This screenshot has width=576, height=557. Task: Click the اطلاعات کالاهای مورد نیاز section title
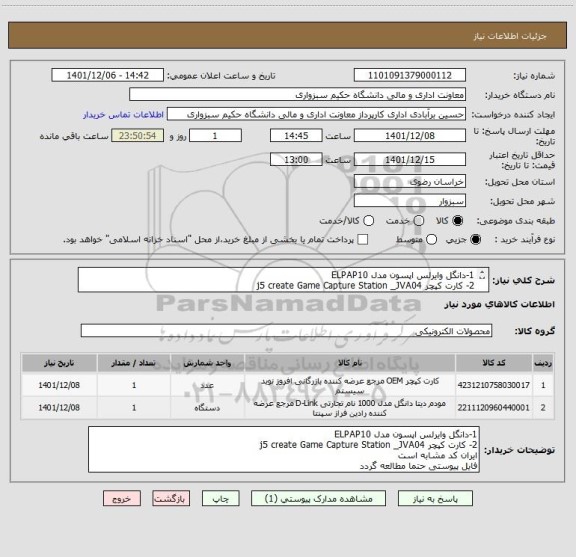500,304
